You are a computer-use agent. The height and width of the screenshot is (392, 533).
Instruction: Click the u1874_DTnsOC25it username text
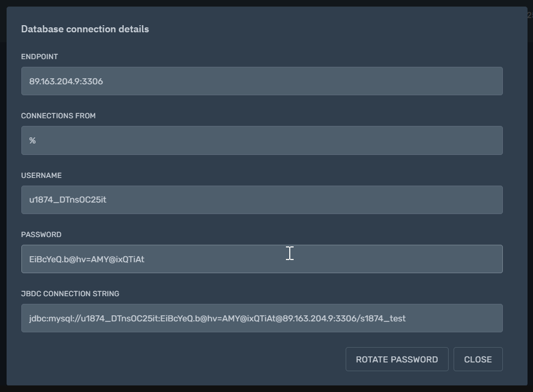click(67, 200)
